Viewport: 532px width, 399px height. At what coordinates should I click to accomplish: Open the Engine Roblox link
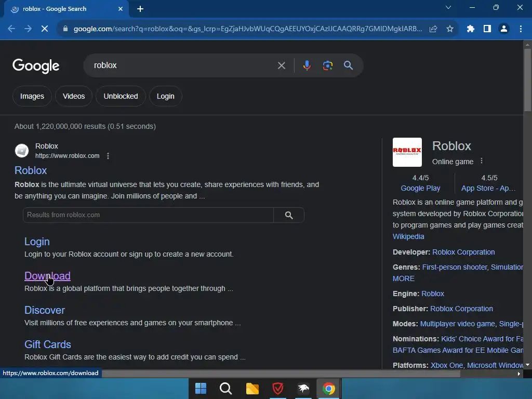pyautogui.click(x=433, y=294)
